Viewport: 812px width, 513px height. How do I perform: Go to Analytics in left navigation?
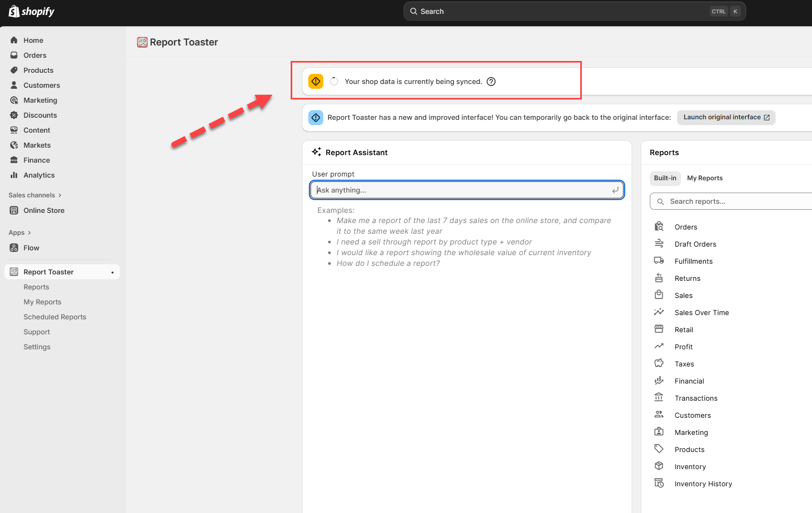coord(39,175)
